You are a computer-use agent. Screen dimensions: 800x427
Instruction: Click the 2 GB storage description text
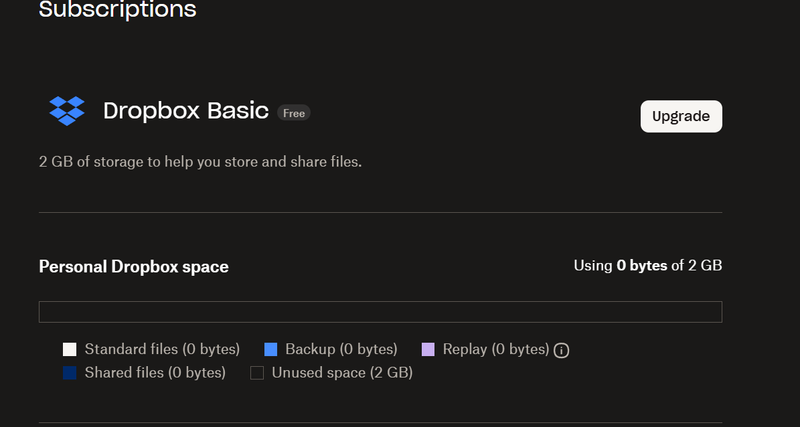(x=200, y=161)
